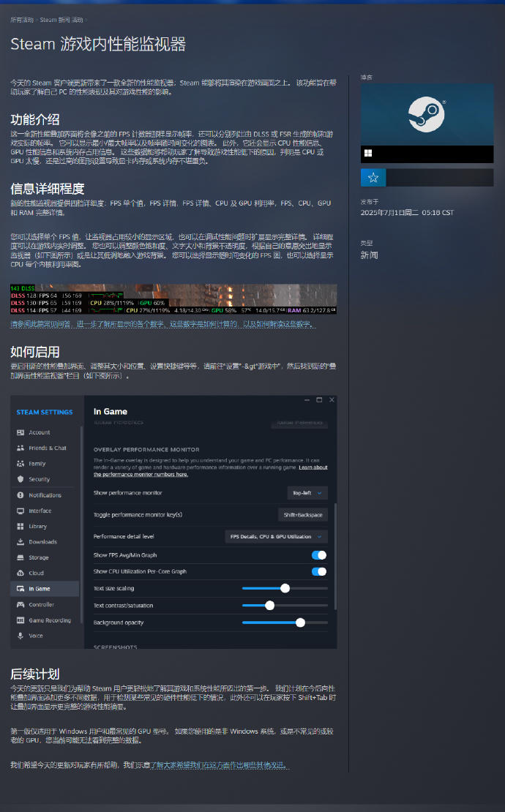Follow 'Learn about the performance monitor numbers' link
This screenshot has width=505, height=812.
pyautogui.click(x=313, y=467)
